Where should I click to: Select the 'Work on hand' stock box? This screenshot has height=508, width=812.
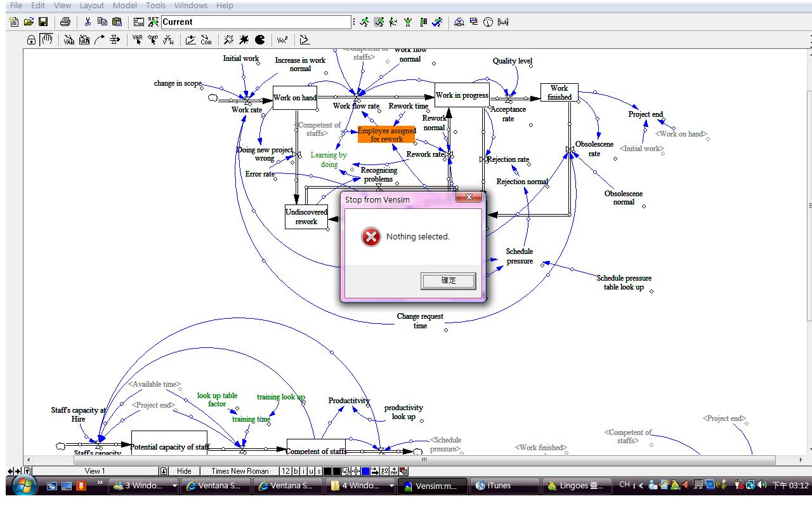pos(295,98)
